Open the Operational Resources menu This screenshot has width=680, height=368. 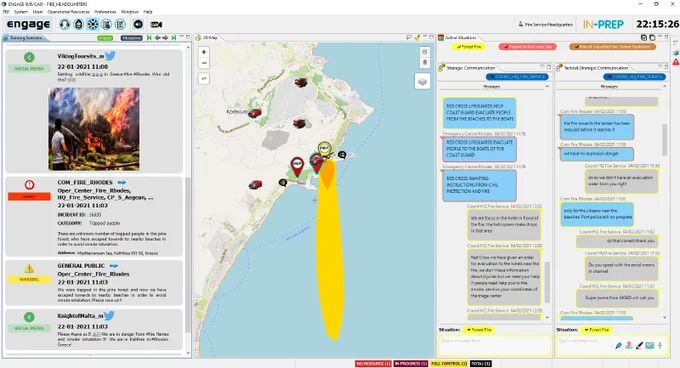69,12
